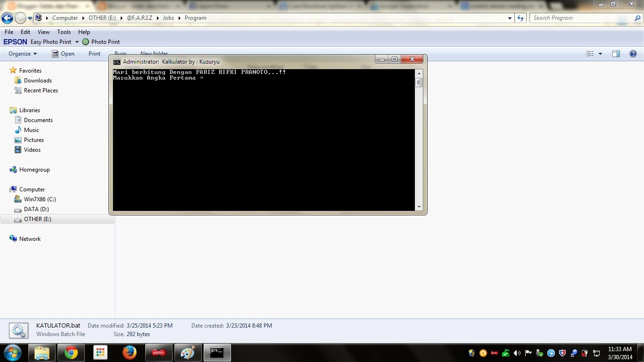Show the preview pane in Explorer
The width and height of the screenshot is (644, 362).
click(x=616, y=53)
